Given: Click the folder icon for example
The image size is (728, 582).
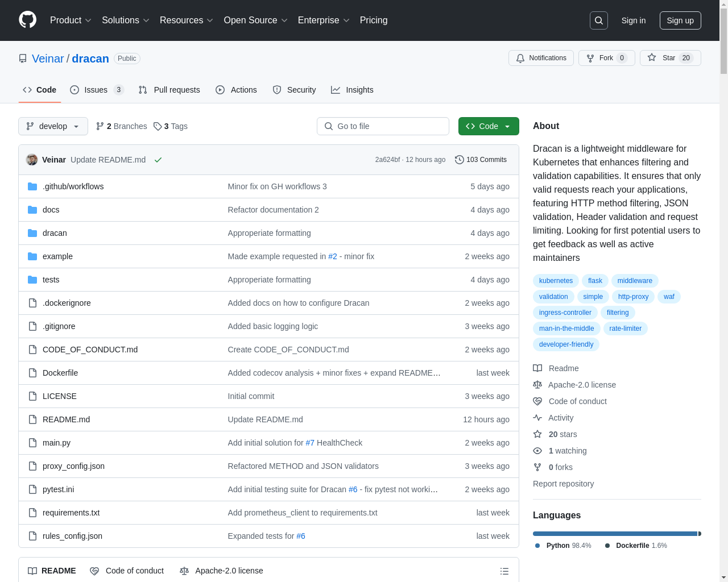Looking at the screenshot, I should coord(32,256).
